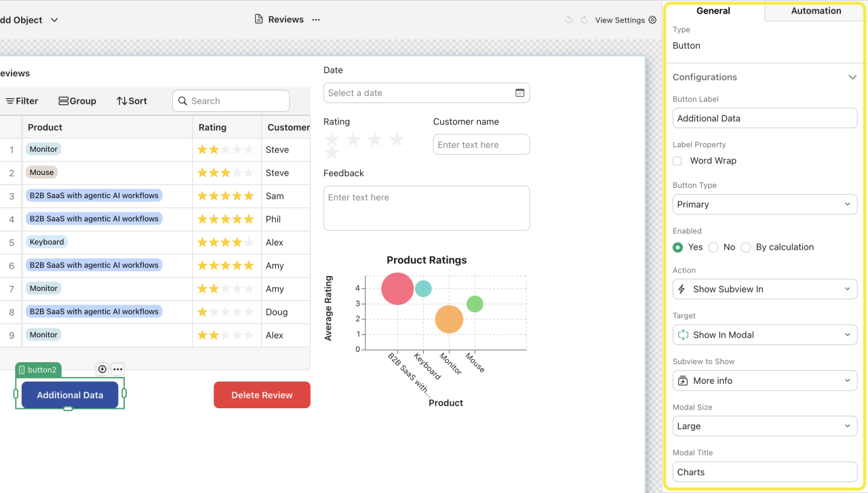Click the Delete Review button
The height and width of the screenshot is (493, 868).
point(262,395)
